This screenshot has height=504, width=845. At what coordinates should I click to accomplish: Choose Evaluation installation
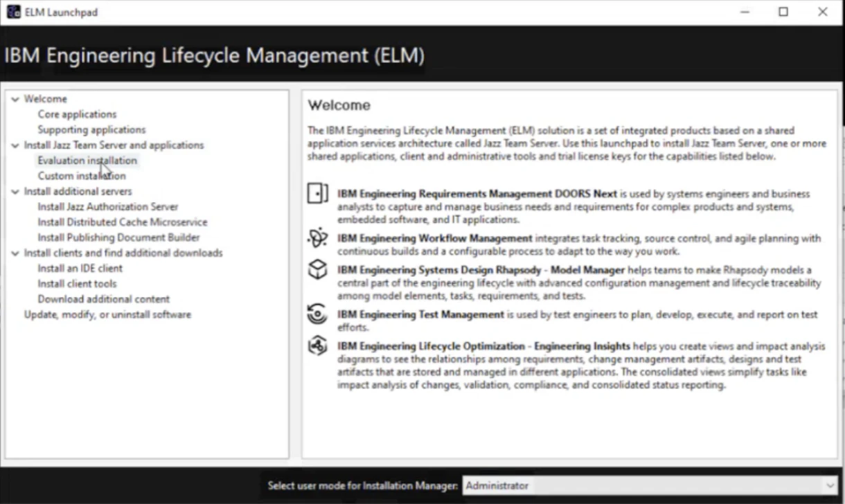[87, 161]
